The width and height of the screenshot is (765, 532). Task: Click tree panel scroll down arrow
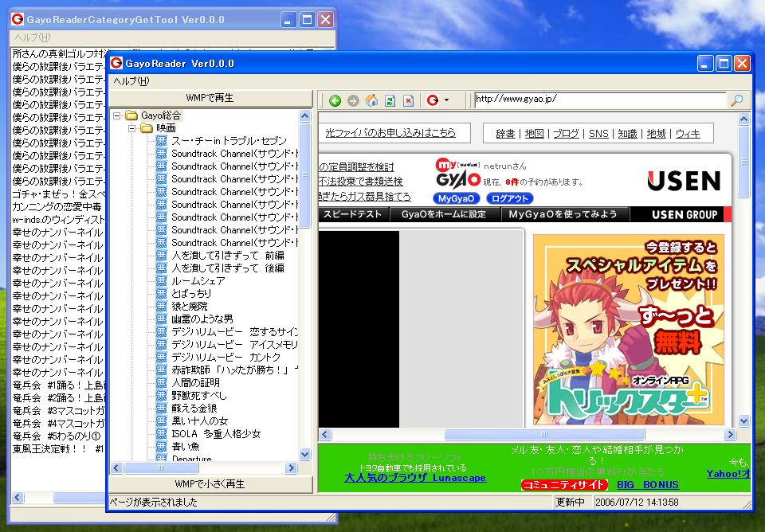pos(305,455)
